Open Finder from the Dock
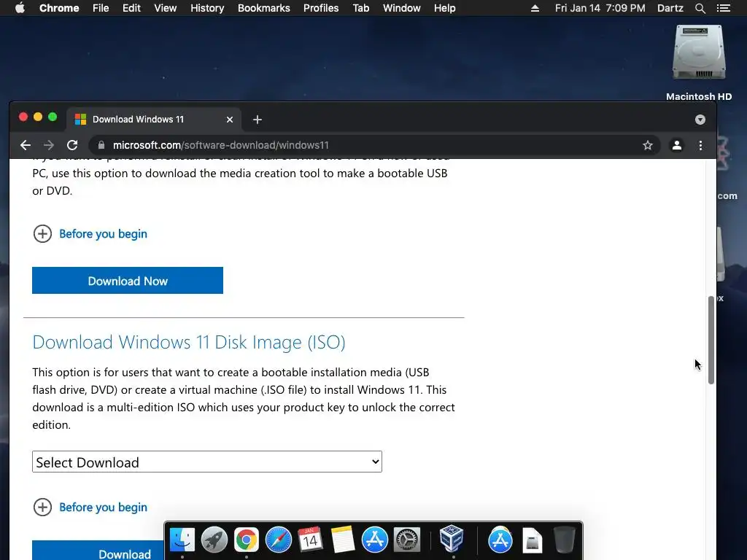The height and width of the screenshot is (560, 747). (182, 540)
